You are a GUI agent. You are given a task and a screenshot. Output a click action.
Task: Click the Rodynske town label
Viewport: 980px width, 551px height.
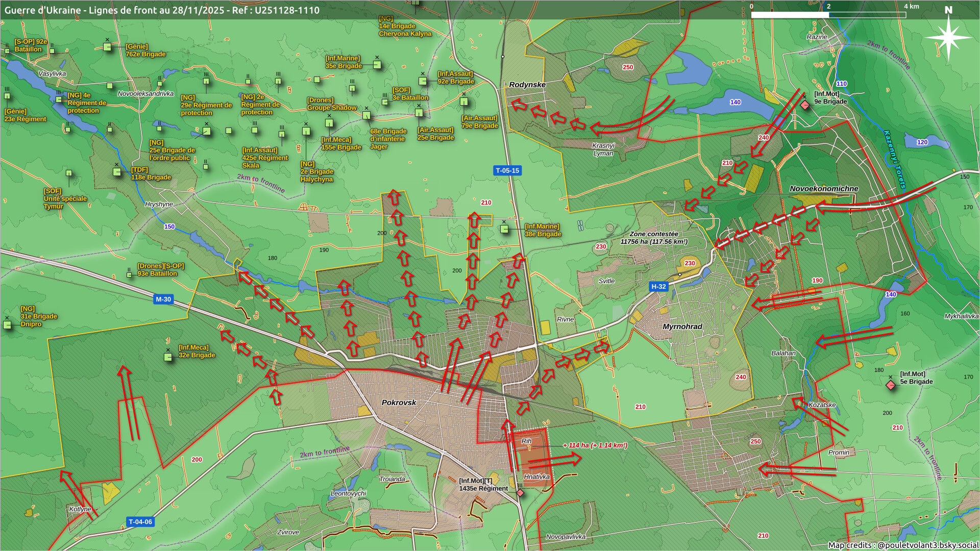pos(527,85)
